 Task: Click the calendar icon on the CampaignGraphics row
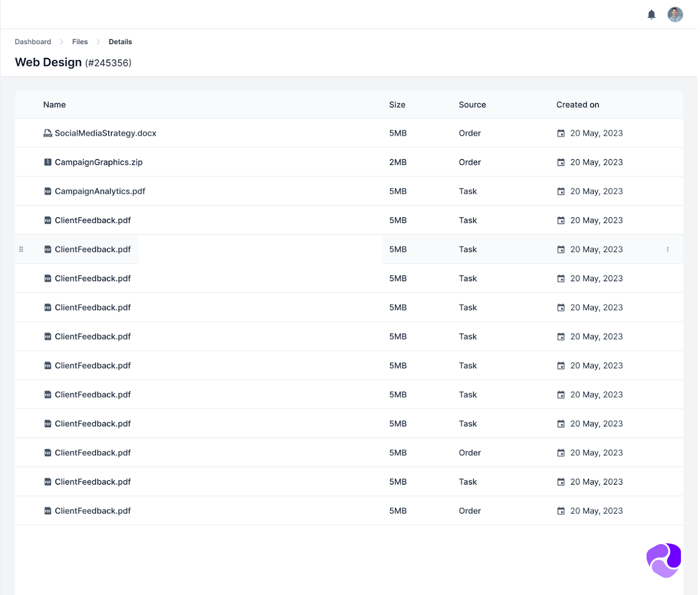click(560, 162)
